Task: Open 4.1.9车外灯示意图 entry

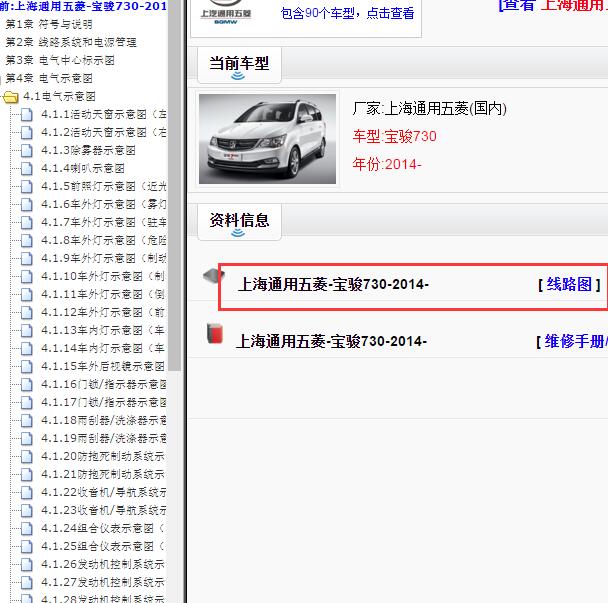Action: [104, 258]
